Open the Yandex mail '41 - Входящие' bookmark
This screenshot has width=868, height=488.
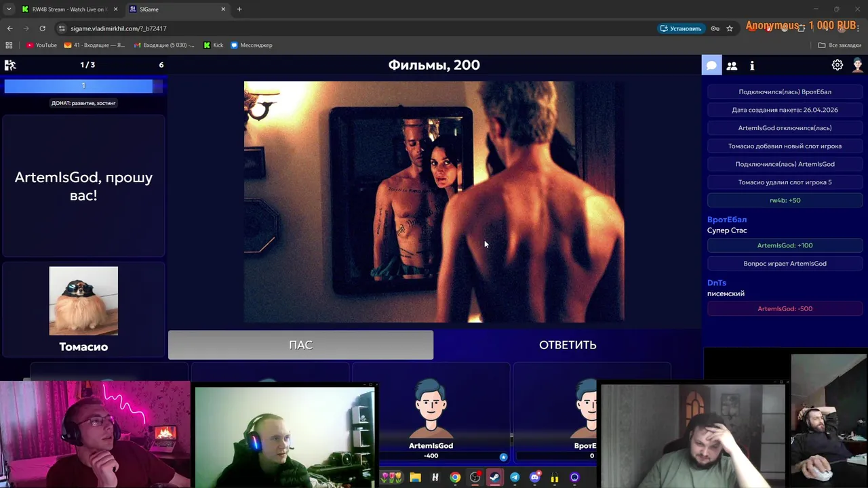click(x=94, y=45)
